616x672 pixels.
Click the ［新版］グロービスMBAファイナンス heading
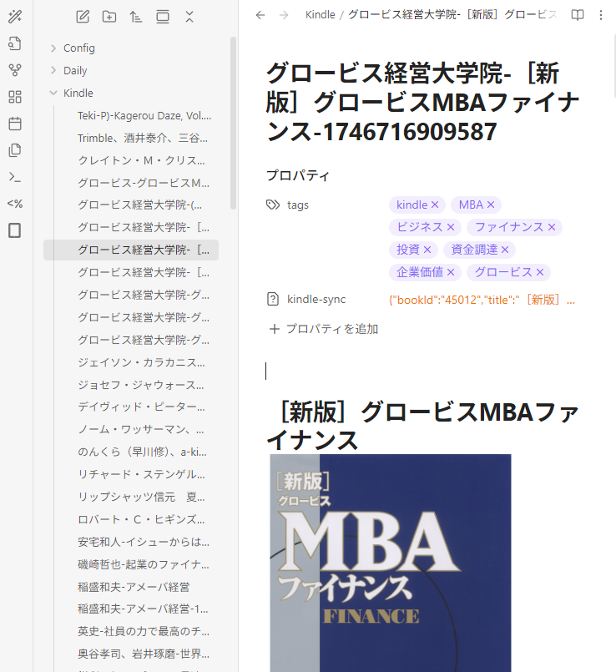pos(422,426)
